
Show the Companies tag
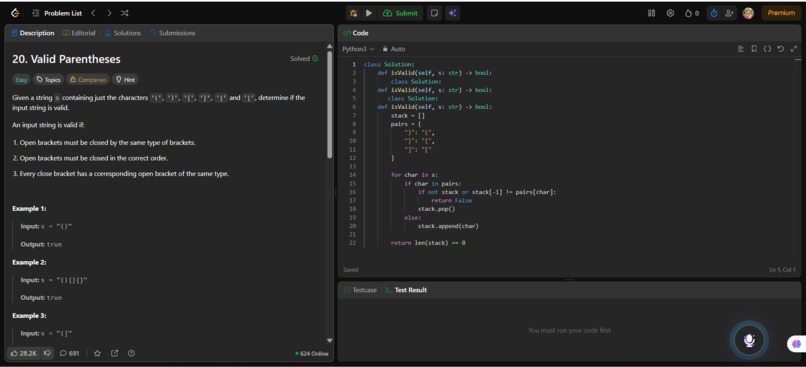88,80
